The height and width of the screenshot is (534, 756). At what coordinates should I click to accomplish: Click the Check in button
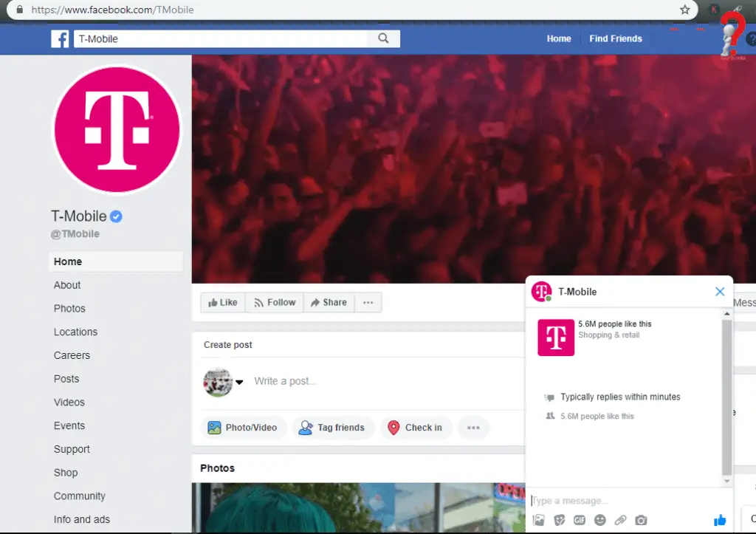pyautogui.click(x=416, y=428)
